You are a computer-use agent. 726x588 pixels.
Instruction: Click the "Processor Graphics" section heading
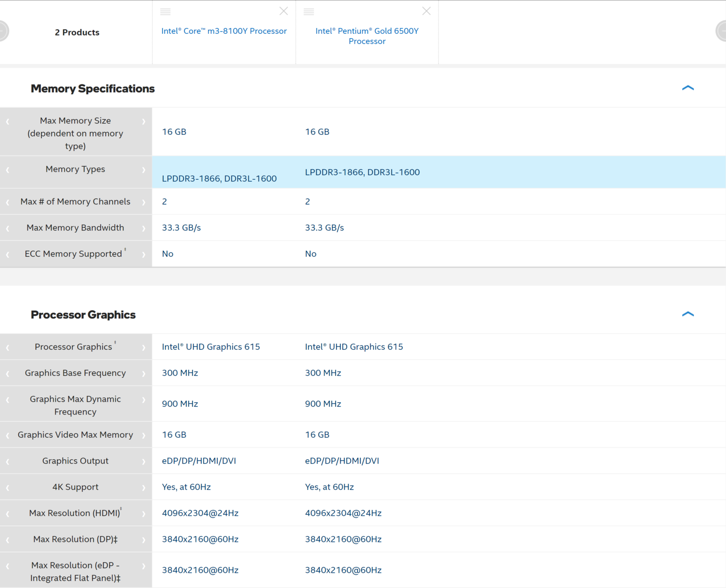click(x=83, y=315)
